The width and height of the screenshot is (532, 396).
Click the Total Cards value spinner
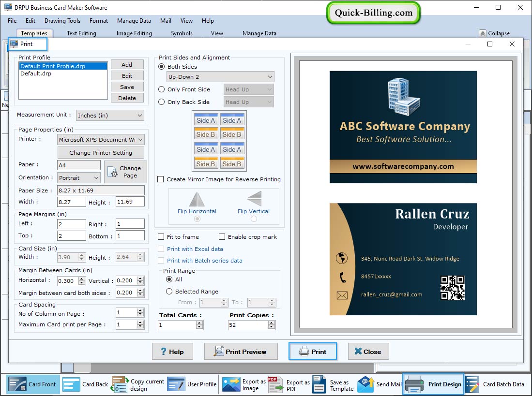click(x=199, y=325)
